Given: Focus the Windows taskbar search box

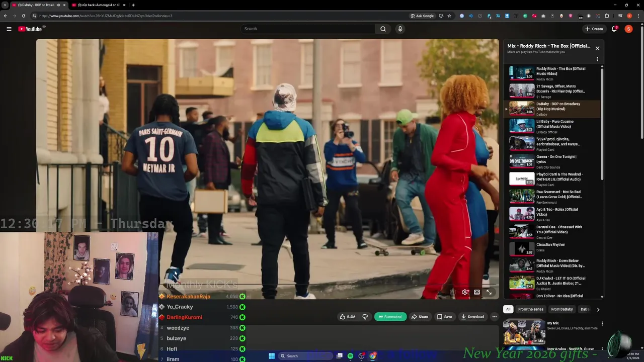Looking at the screenshot, I should (x=305, y=356).
